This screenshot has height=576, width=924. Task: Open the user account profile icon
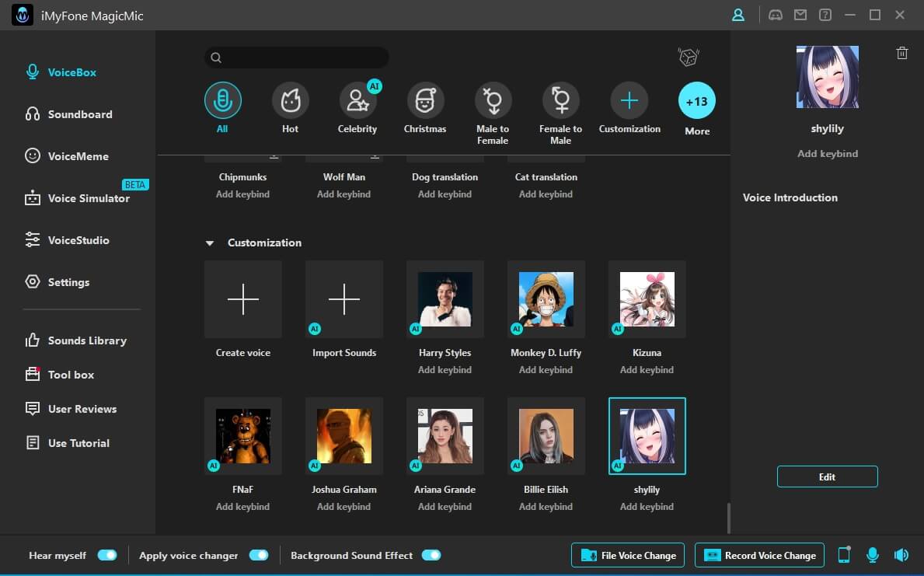point(737,16)
